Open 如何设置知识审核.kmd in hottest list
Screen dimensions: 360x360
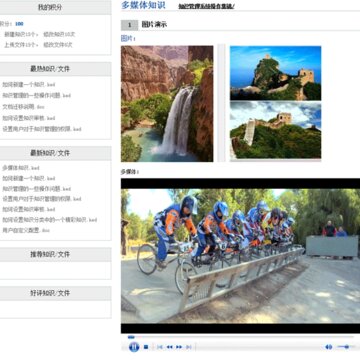29,118
